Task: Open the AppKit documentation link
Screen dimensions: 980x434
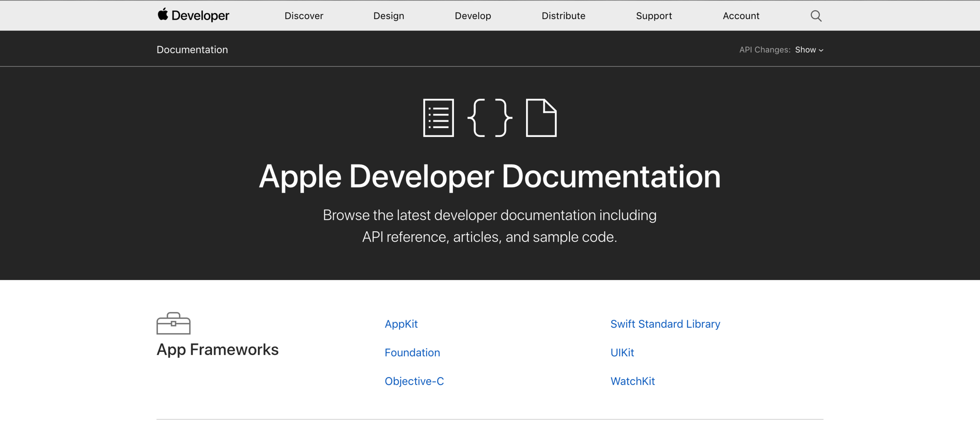Action: 401,324
